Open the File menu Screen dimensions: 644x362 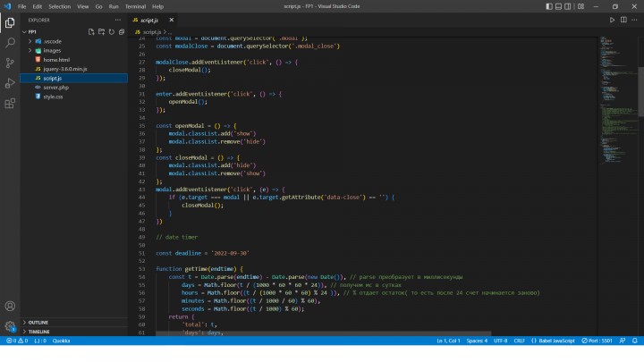pos(21,6)
